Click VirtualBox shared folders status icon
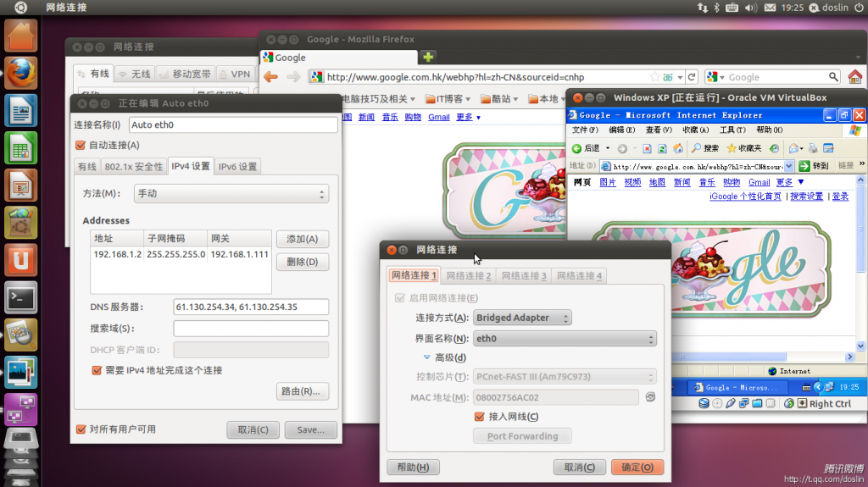The width and height of the screenshot is (868, 487). coord(757,403)
